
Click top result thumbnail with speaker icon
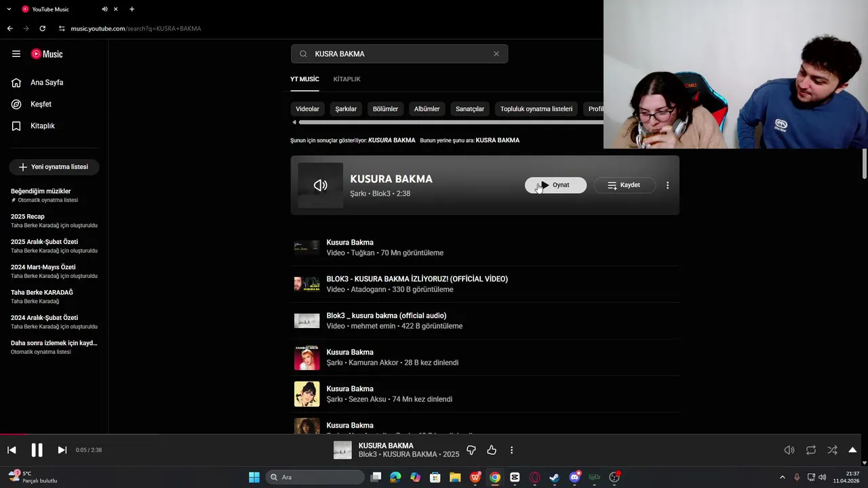[x=320, y=185]
